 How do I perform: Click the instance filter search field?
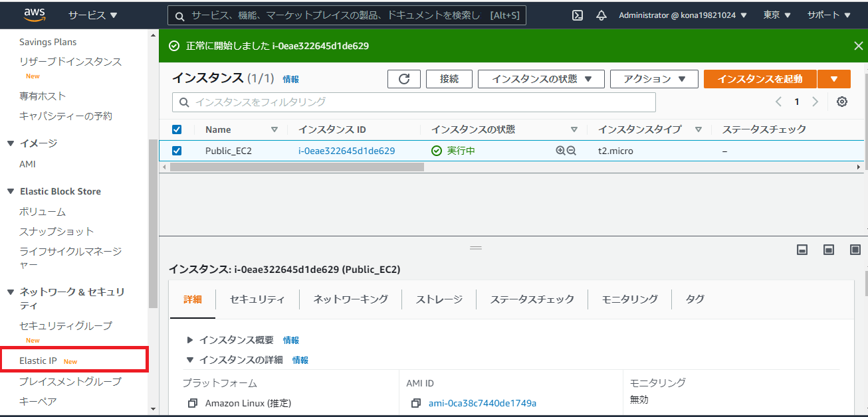click(414, 102)
